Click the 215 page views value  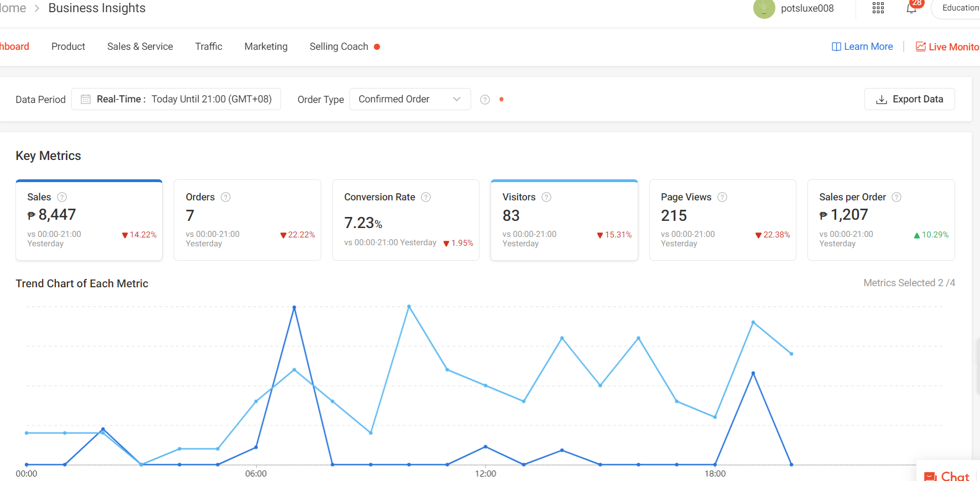pos(674,215)
